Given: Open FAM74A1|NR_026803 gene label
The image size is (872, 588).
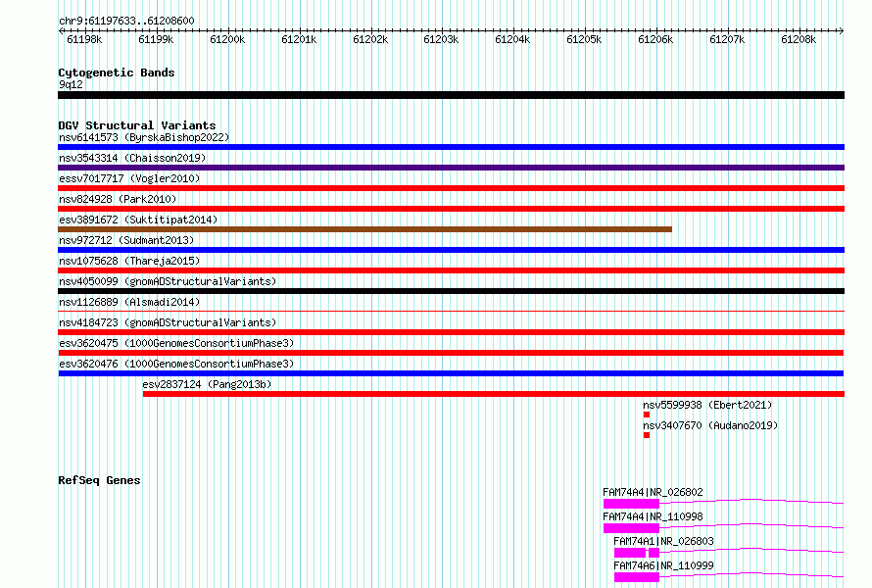Looking at the screenshot, I should pos(663,541).
